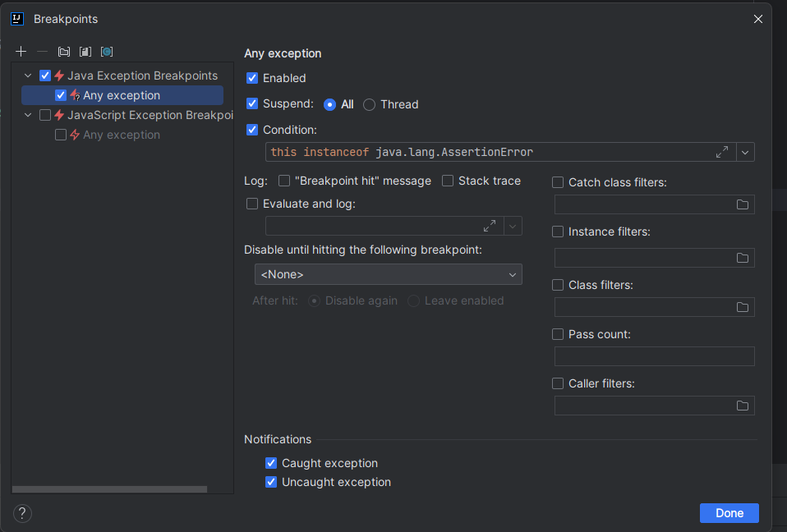Collapse the Java Exception Breakpoints node
This screenshot has width=787, height=532.
click(29, 76)
